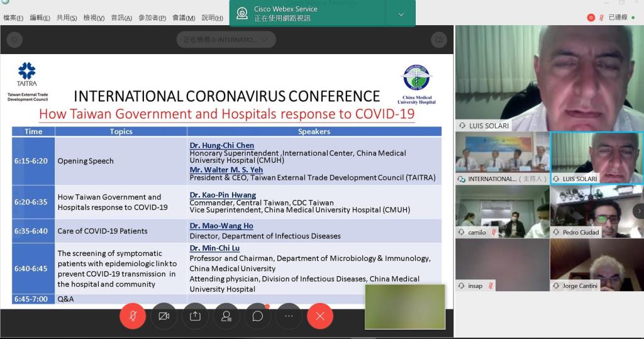This screenshot has height=339, width=644.
Task: Open the 音訊(A) menu
Action: pyautogui.click(x=121, y=18)
